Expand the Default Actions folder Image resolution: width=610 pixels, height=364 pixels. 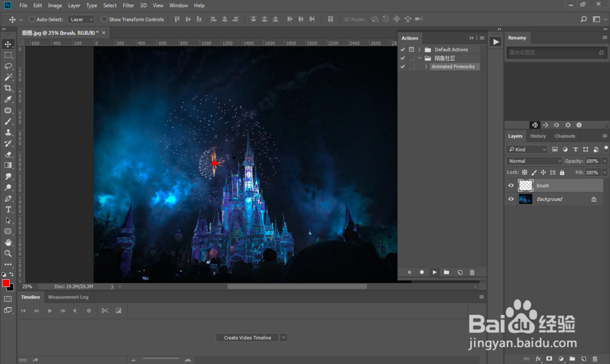coord(419,49)
